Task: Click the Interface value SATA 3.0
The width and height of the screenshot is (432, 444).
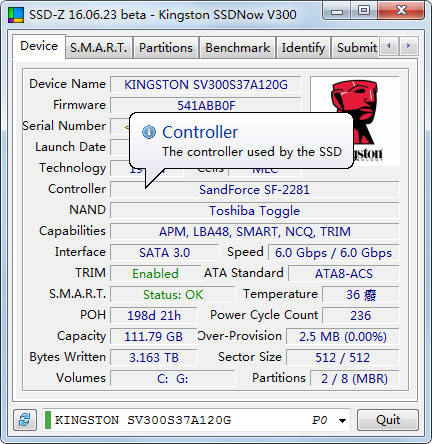Action: [x=165, y=253]
